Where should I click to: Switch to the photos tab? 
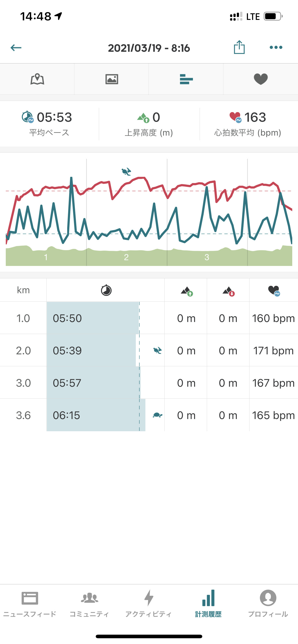point(112,79)
